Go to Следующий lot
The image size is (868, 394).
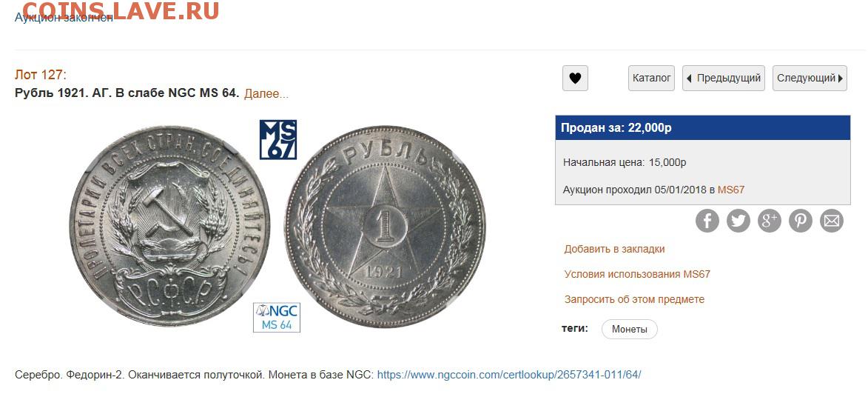tap(810, 79)
